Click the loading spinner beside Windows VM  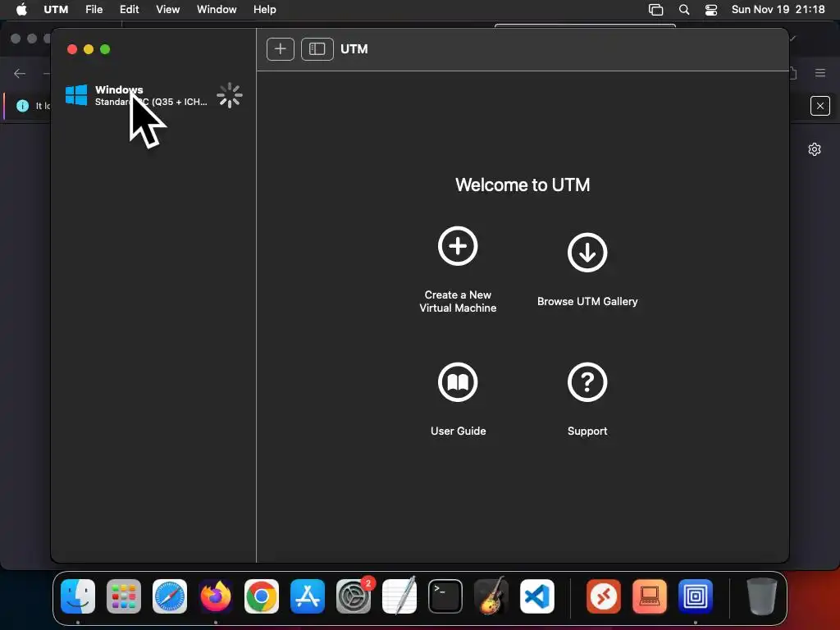230,95
